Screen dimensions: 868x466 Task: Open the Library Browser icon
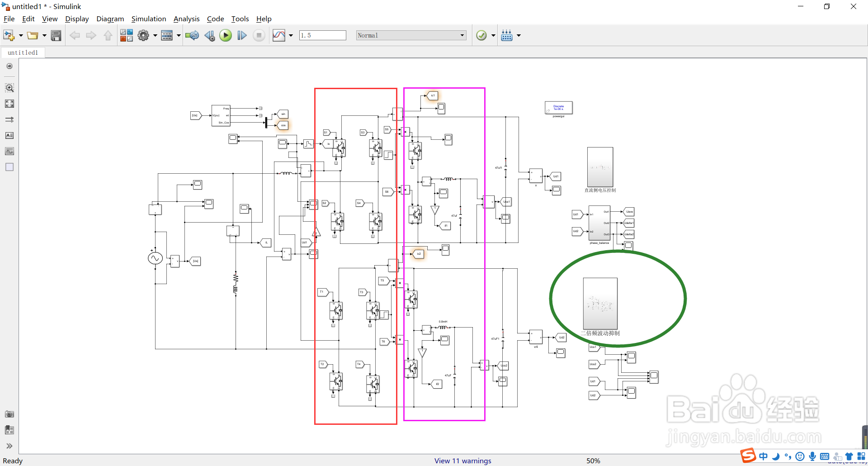click(127, 35)
